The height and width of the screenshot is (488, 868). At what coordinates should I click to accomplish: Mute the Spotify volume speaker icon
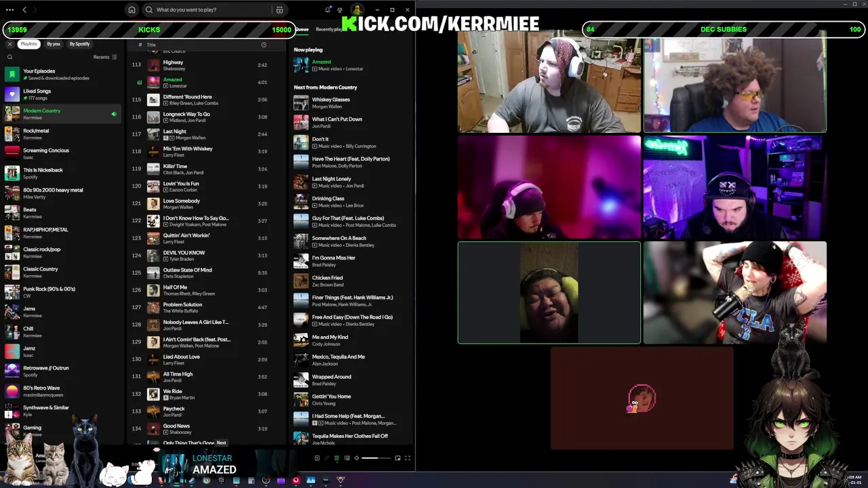tap(357, 458)
